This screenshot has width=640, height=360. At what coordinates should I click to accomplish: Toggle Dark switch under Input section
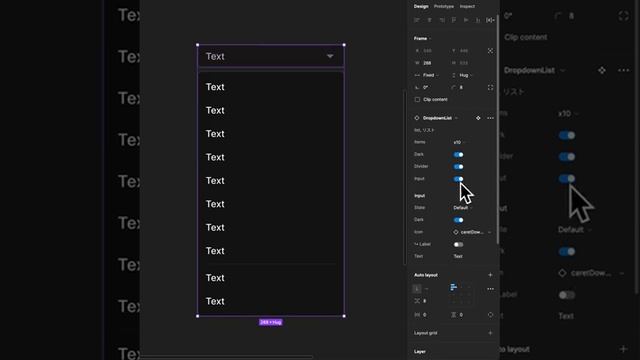click(458, 220)
